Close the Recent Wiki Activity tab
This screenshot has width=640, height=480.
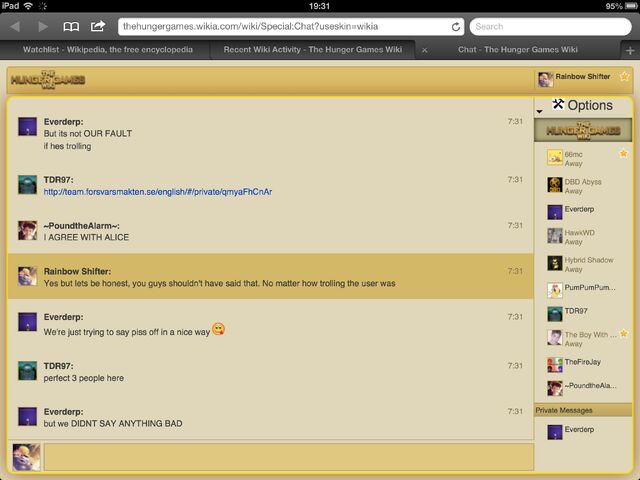[424, 50]
